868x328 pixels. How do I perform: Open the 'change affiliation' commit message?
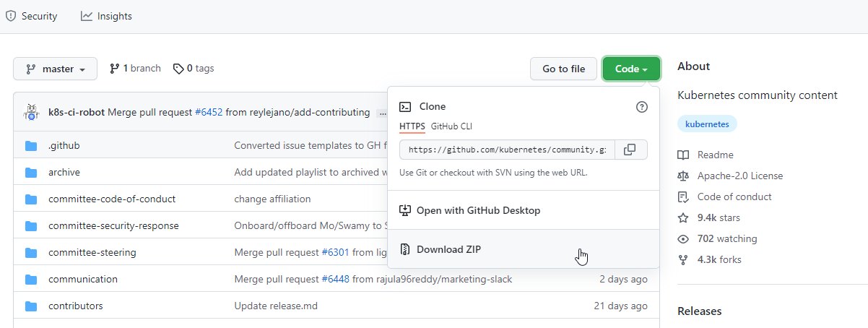(272, 199)
